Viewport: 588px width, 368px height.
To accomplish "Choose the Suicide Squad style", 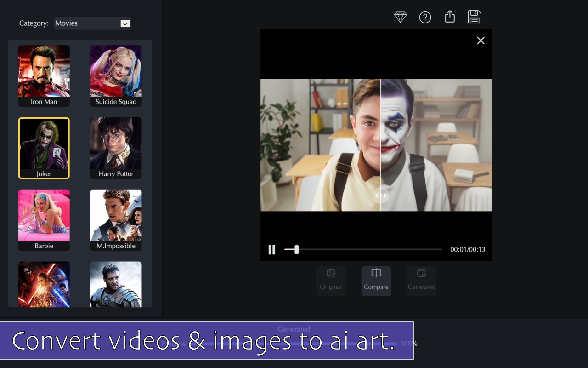I will (116, 76).
